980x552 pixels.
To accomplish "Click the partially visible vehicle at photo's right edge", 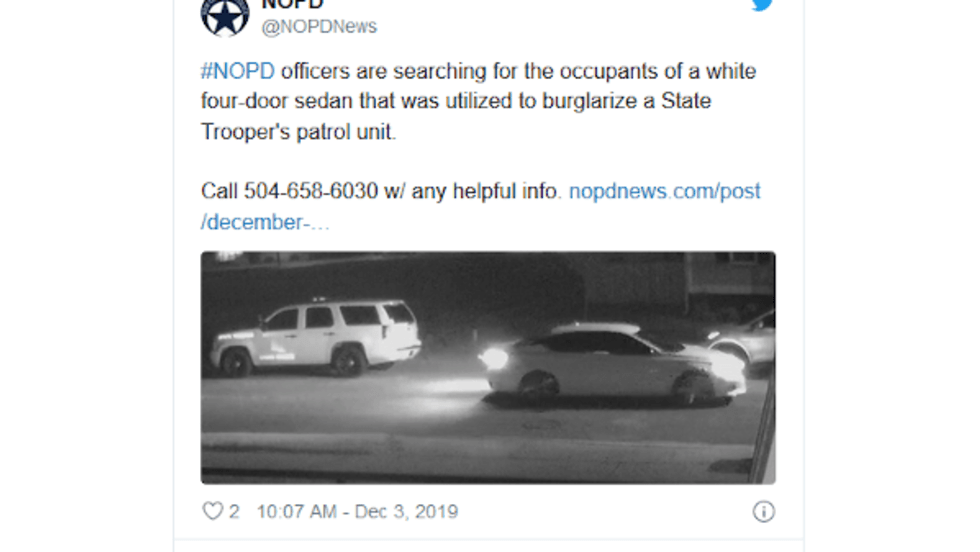I will [x=754, y=338].
